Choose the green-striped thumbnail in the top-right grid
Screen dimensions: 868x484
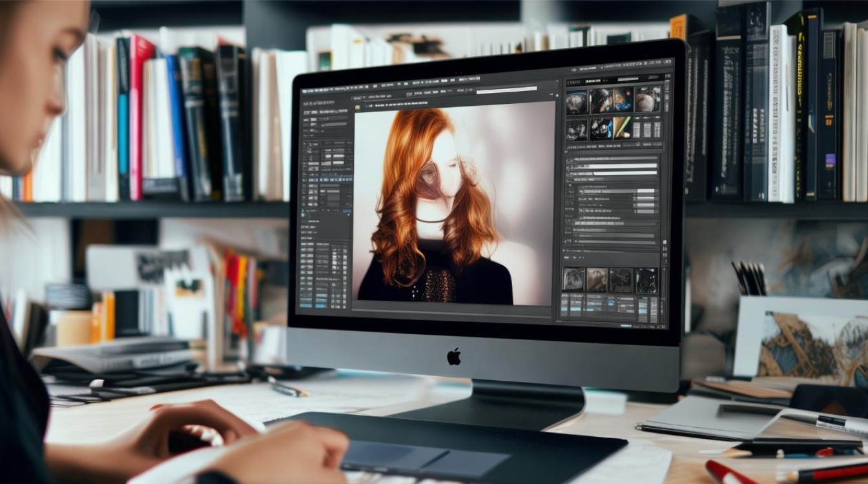[x=622, y=127]
